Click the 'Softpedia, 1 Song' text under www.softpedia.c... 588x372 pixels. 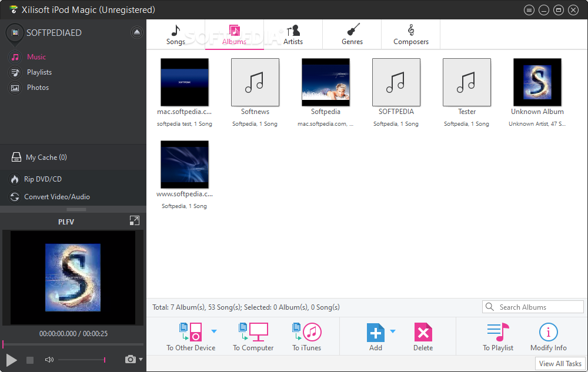[184, 206]
